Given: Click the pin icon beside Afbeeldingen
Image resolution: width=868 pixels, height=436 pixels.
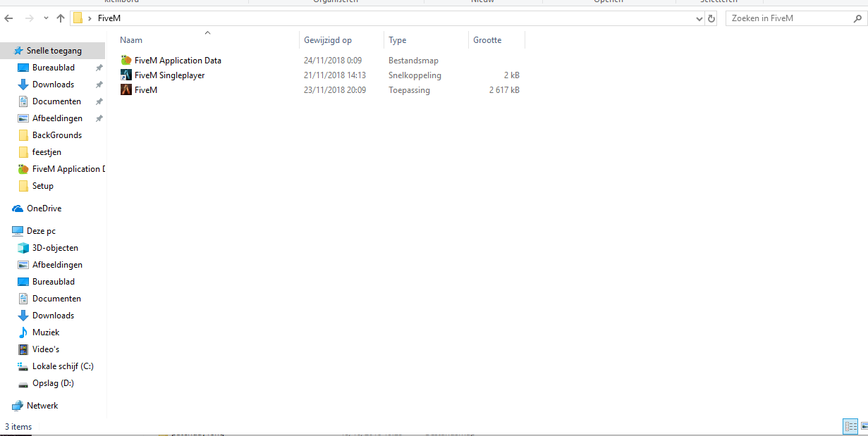Looking at the screenshot, I should [99, 118].
